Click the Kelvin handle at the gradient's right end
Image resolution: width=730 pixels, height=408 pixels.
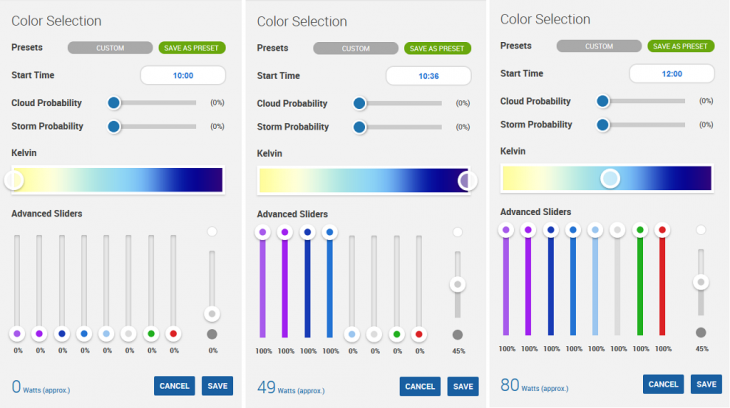click(x=467, y=180)
